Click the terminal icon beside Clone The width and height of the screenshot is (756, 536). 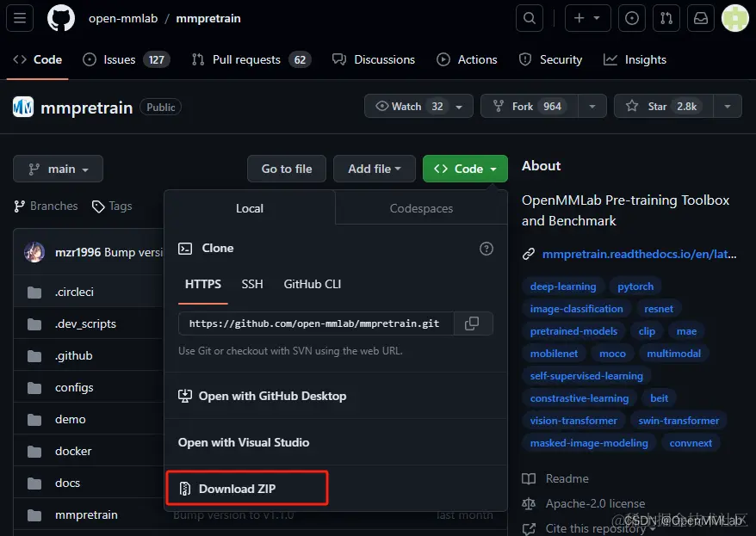185,249
